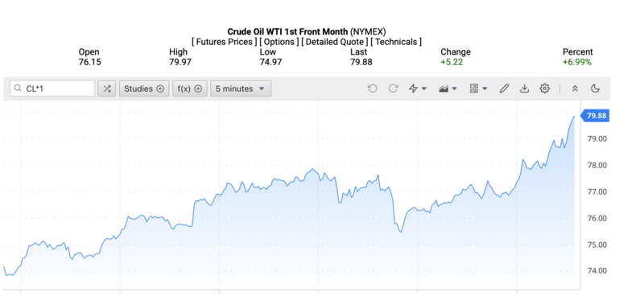Select the pencil drawing tool

(505, 88)
